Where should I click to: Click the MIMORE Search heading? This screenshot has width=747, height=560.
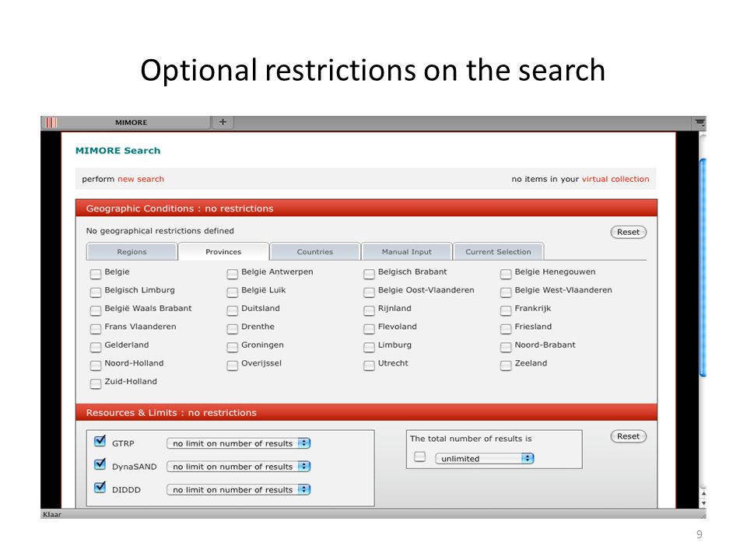point(118,150)
